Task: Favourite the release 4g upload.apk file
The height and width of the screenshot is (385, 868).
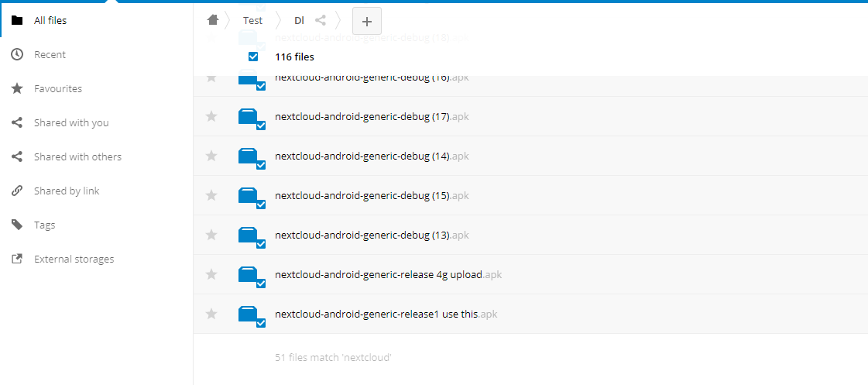Action: (x=211, y=275)
